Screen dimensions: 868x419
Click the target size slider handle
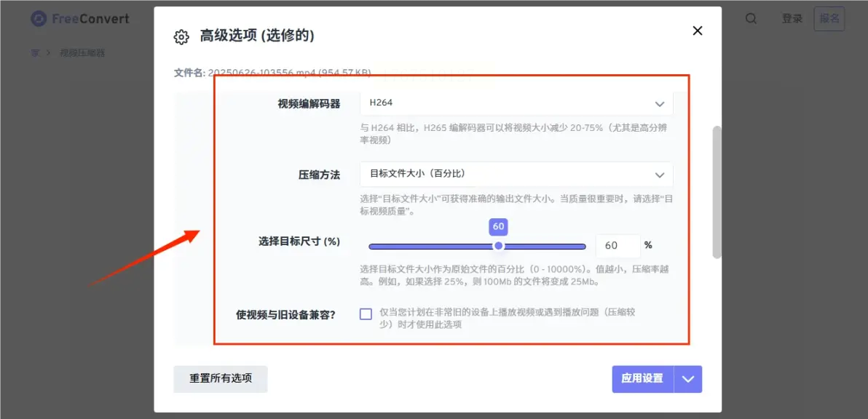(x=499, y=246)
